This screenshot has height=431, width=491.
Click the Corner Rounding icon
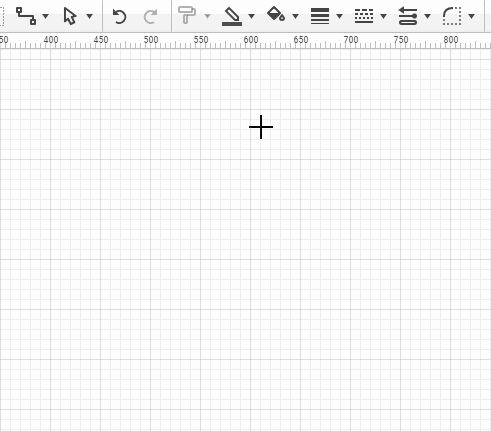[x=452, y=16]
